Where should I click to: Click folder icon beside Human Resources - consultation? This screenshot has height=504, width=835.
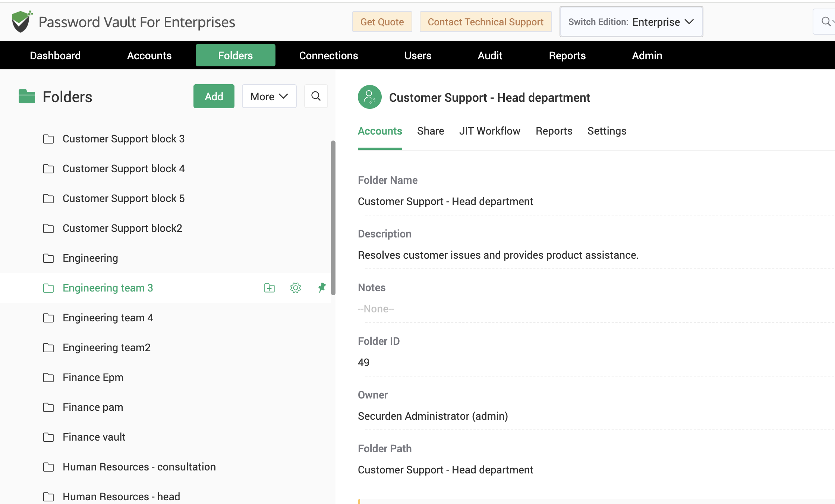coord(48,467)
